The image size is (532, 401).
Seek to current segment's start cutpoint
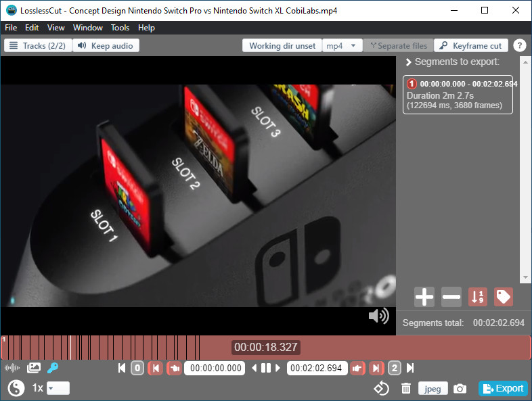tap(156, 368)
